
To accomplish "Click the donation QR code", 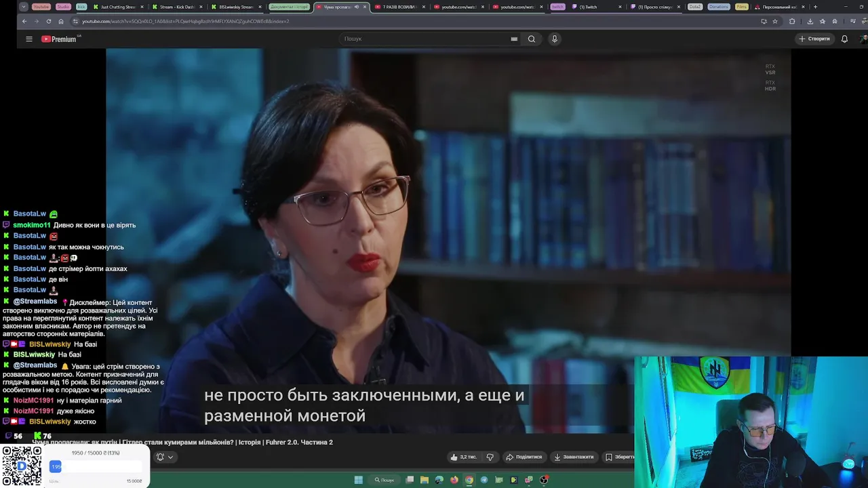I will tap(21, 466).
